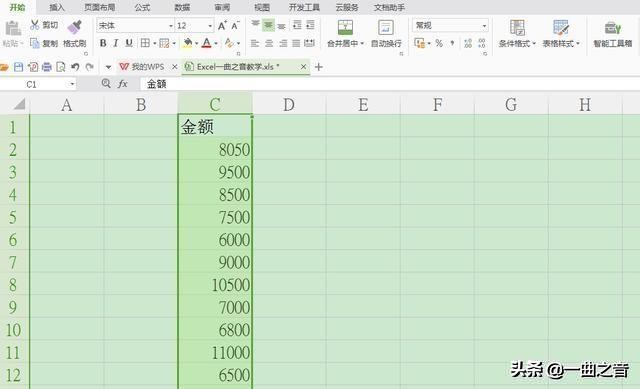Viewport: 640px width, 389px height.
Task: Click the Merge and Center (合并居中) icon
Action: click(345, 27)
